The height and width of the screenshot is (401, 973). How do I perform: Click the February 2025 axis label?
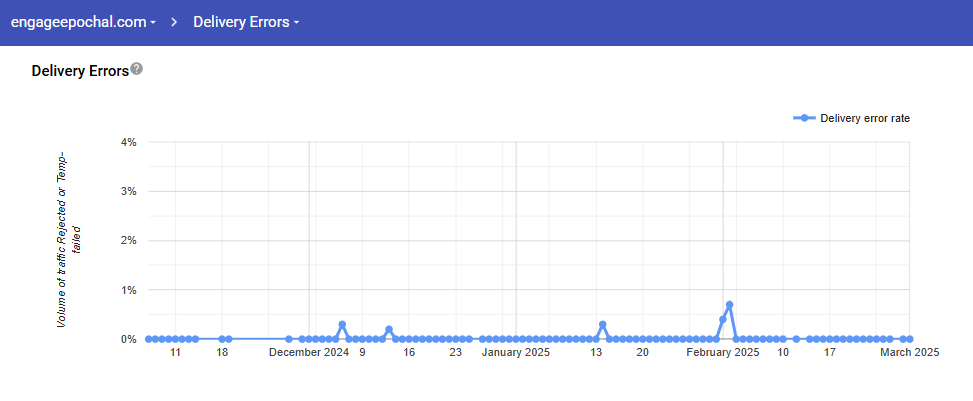(x=723, y=352)
